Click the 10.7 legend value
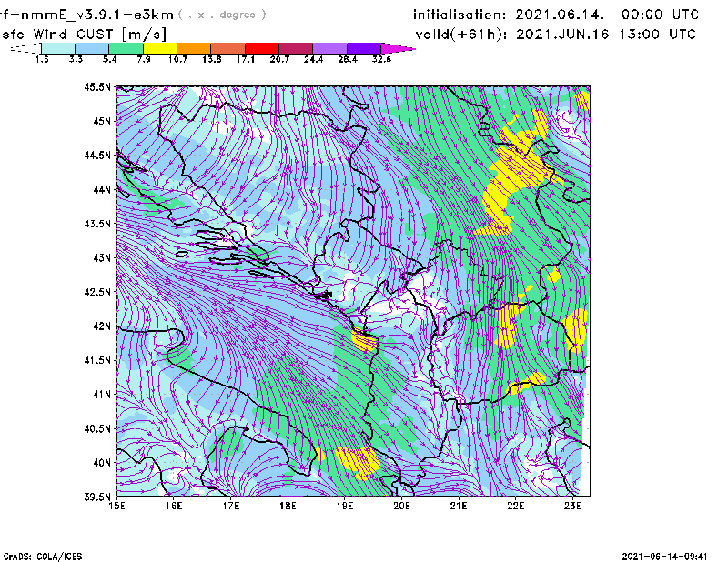Image resolution: width=728 pixels, height=562 pixels. (177, 59)
